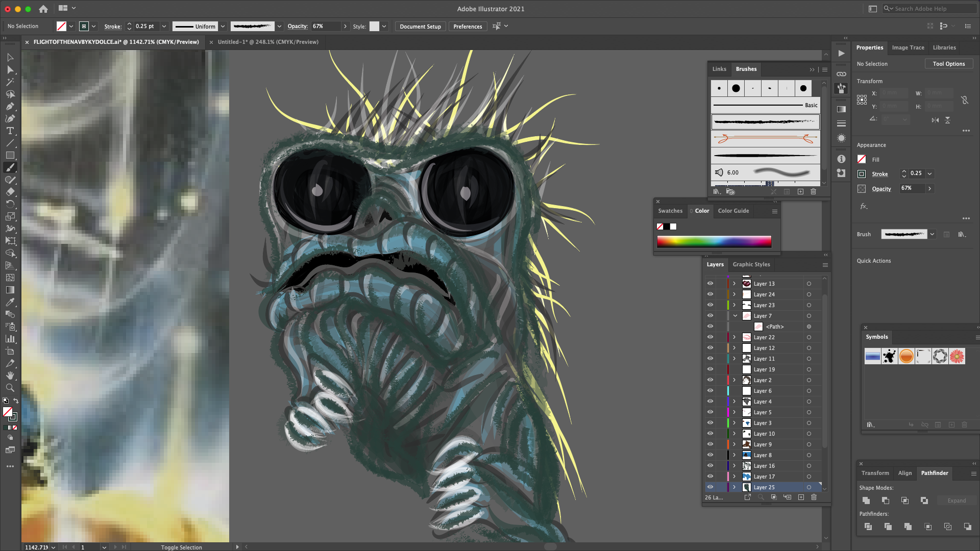
Task: Select the Eyedropper tool
Action: [x=10, y=302]
